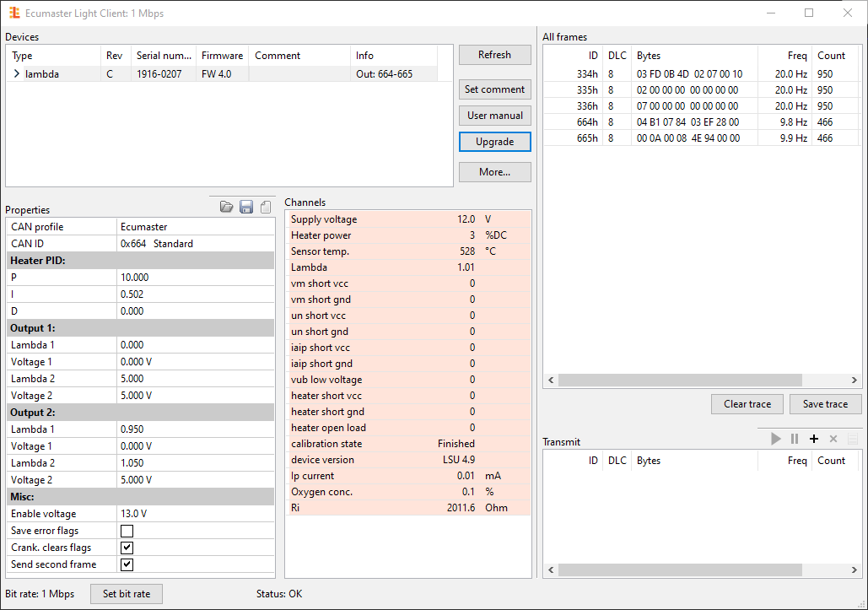This screenshot has height=610, width=868.
Task: Click Set bit rate in the status bar
Action: 126,594
